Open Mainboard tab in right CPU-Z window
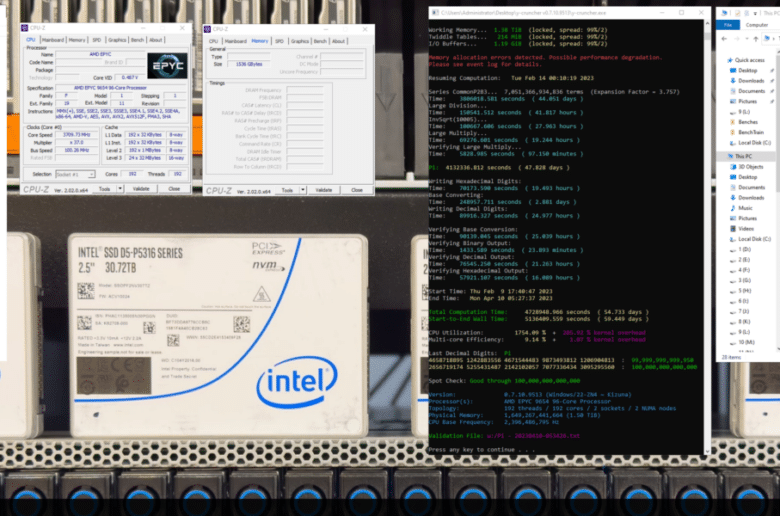 235,41
